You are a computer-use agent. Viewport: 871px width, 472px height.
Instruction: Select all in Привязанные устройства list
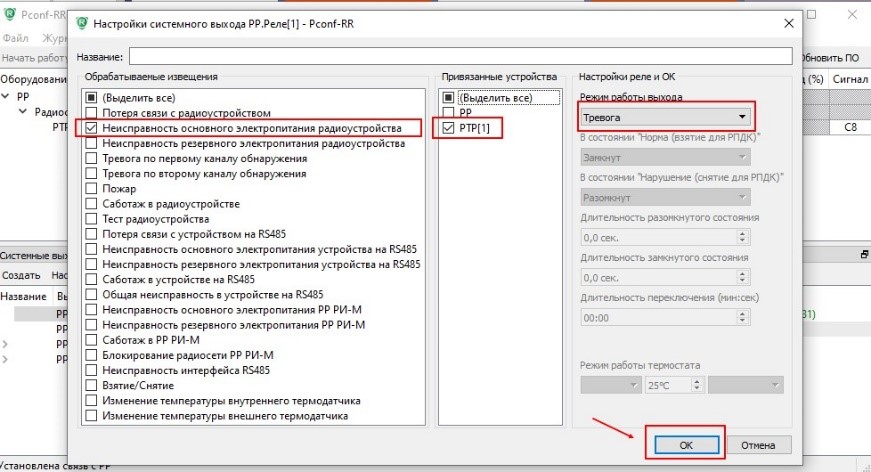[447, 98]
